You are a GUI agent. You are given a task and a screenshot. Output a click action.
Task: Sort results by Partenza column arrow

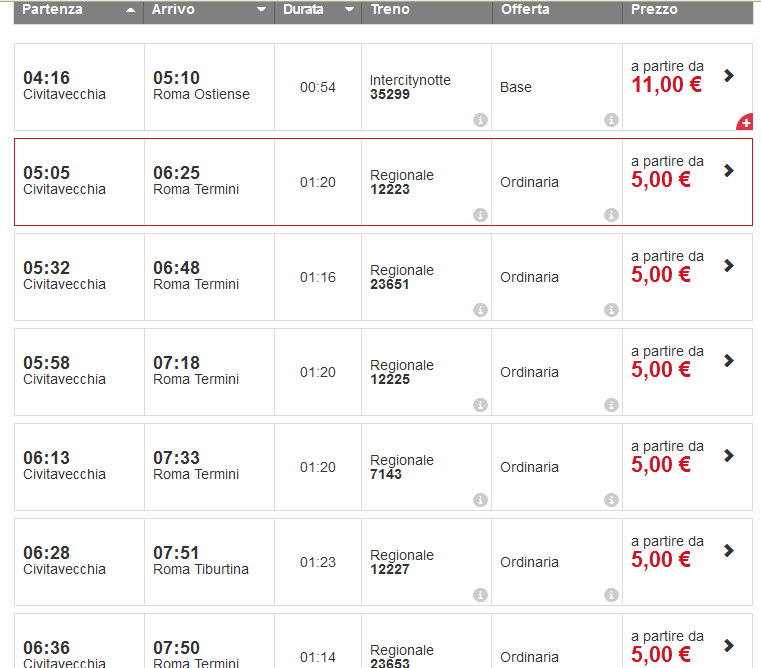coord(131,10)
